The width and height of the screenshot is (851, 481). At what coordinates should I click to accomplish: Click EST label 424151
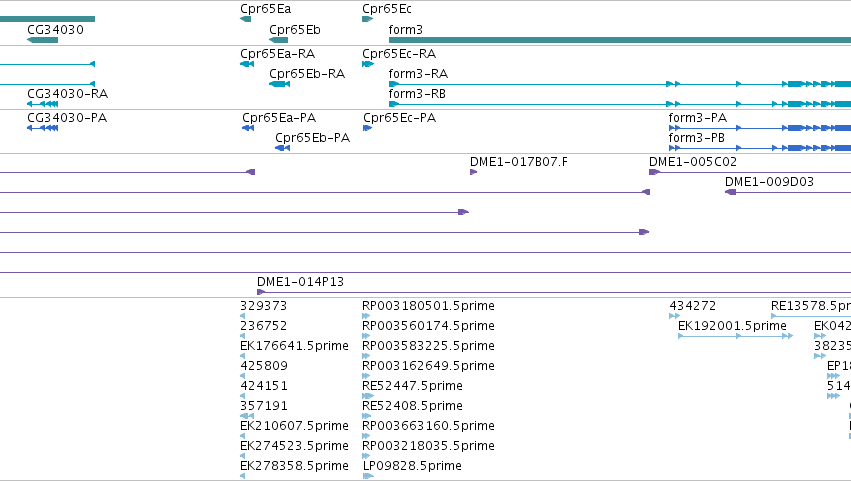263,386
